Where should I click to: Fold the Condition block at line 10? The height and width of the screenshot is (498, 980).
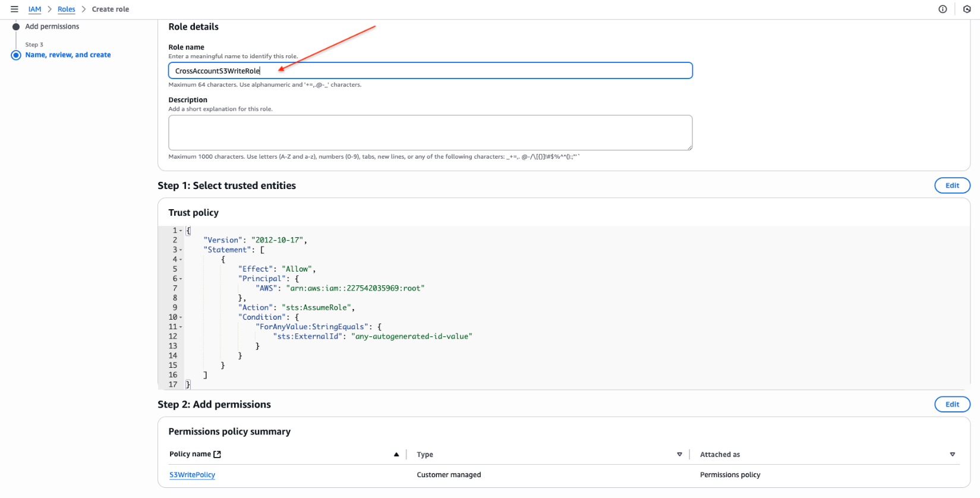181,317
